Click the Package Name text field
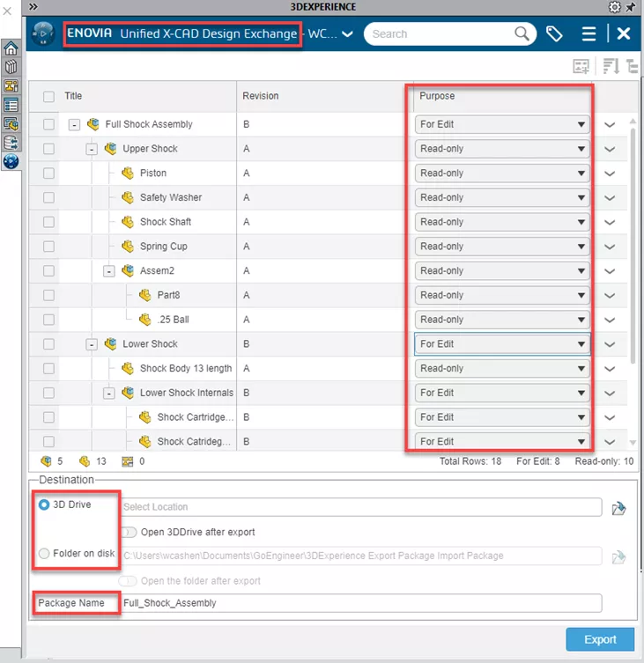This screenshot has width=644, height=663. (361, 603)
